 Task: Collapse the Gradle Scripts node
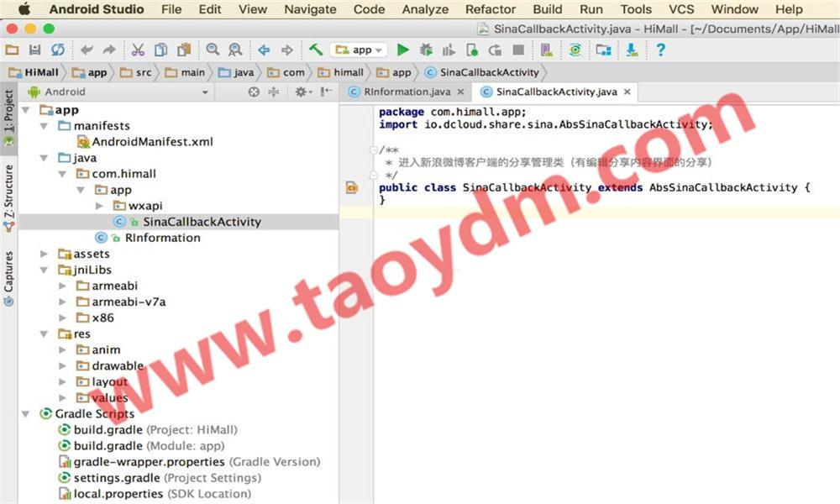[x=25, y=414]
